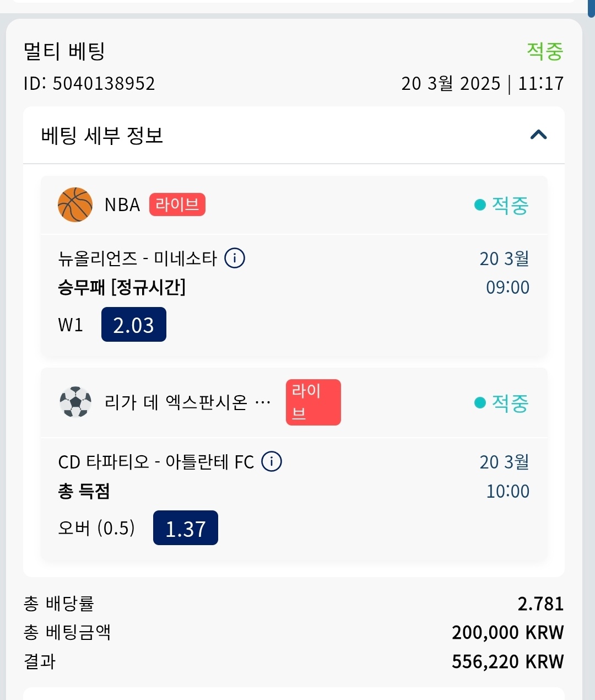Screen dimensions: 595x700
Task: Tap the 556,220 KRW result amount
Action: point(507,661)
